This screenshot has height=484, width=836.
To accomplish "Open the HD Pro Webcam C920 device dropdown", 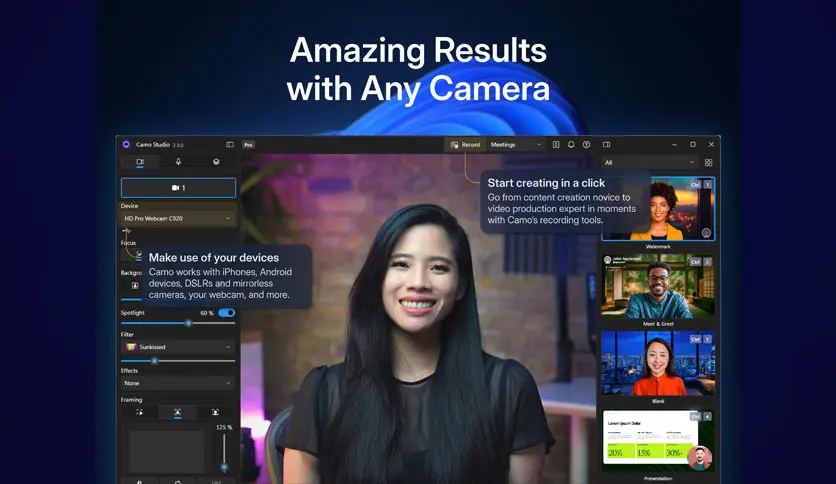I will [178, 218].
